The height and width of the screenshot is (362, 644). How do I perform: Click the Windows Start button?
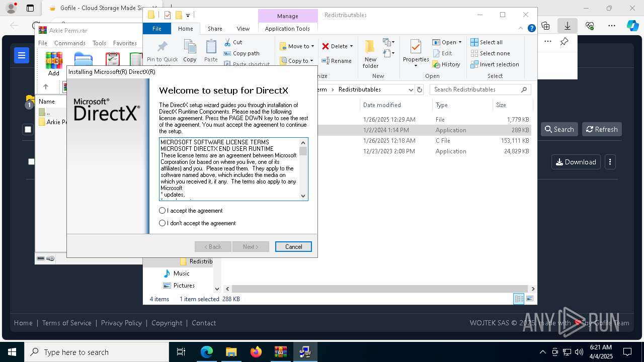click(12, 352)
